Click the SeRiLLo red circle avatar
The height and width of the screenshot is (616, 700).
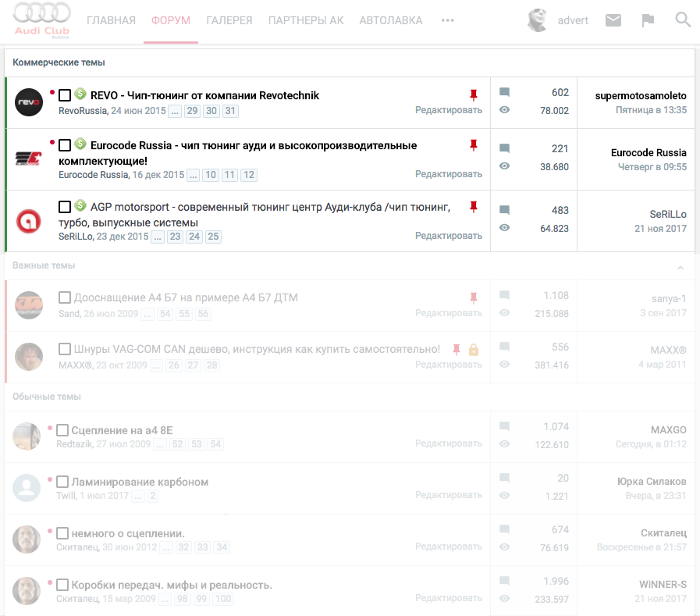[x=29, y=221]
